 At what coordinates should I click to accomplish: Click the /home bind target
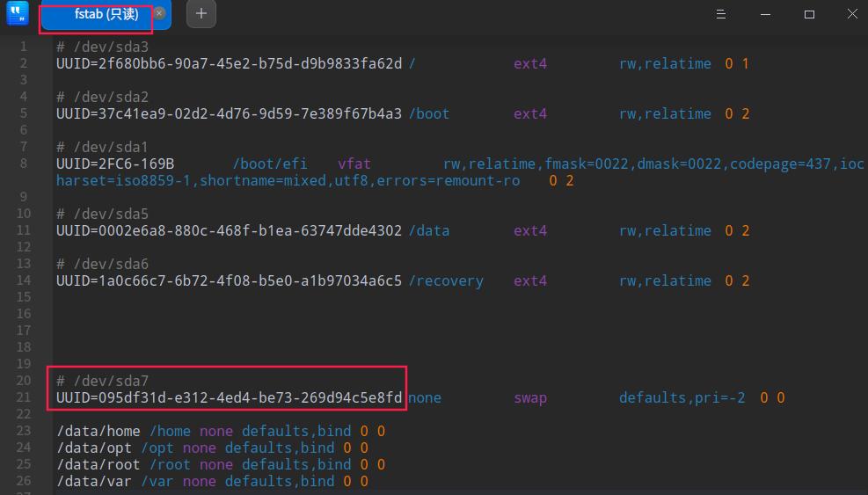[x=170, y=431]
